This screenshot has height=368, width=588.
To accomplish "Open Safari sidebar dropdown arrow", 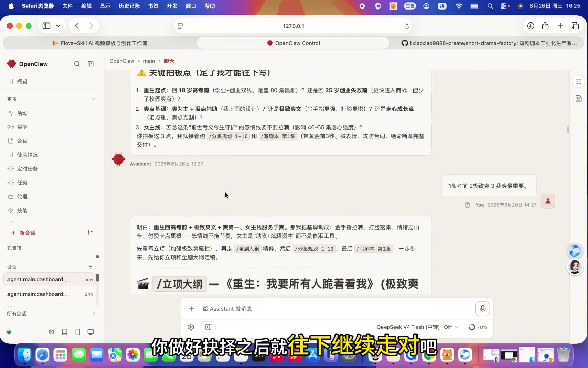I will point(58,26).
